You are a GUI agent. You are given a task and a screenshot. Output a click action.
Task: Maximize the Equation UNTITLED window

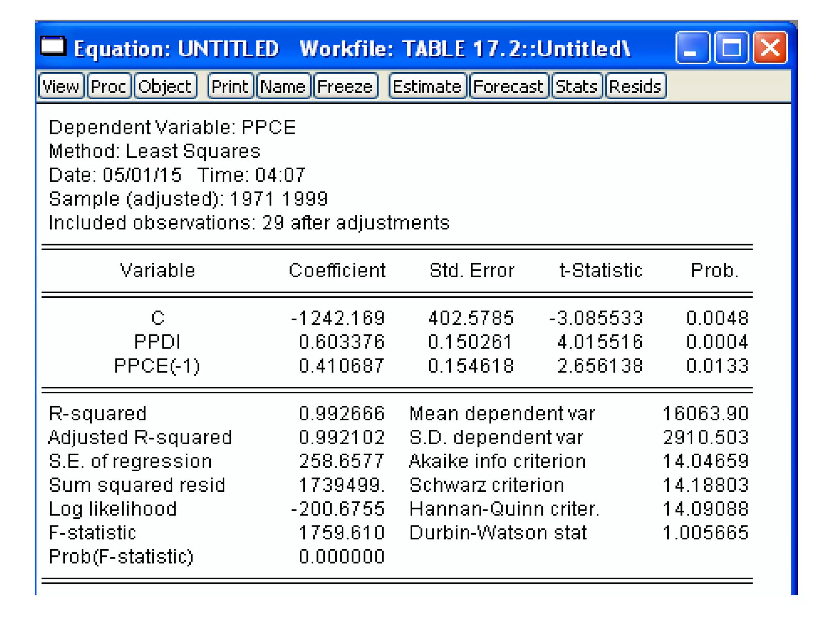click(x=731, y=48)
